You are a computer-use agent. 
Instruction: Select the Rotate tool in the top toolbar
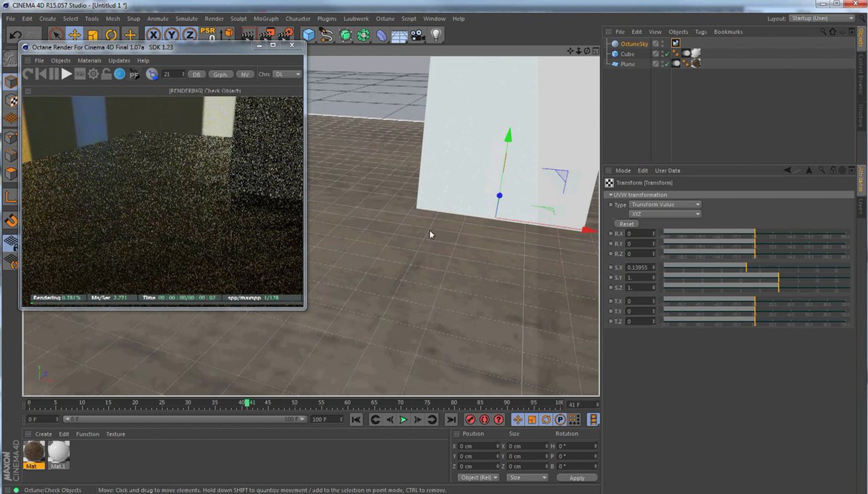click(111, 35)
